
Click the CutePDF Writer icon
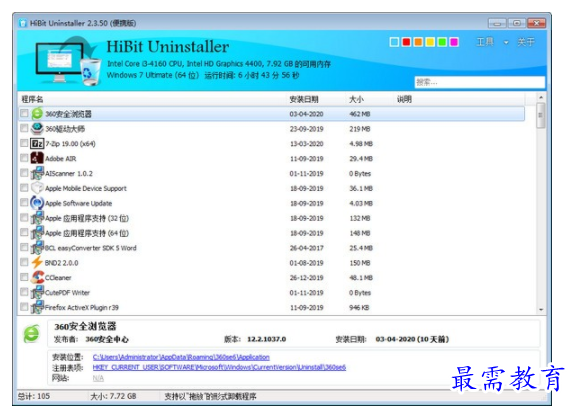click(x=37, y=292)
